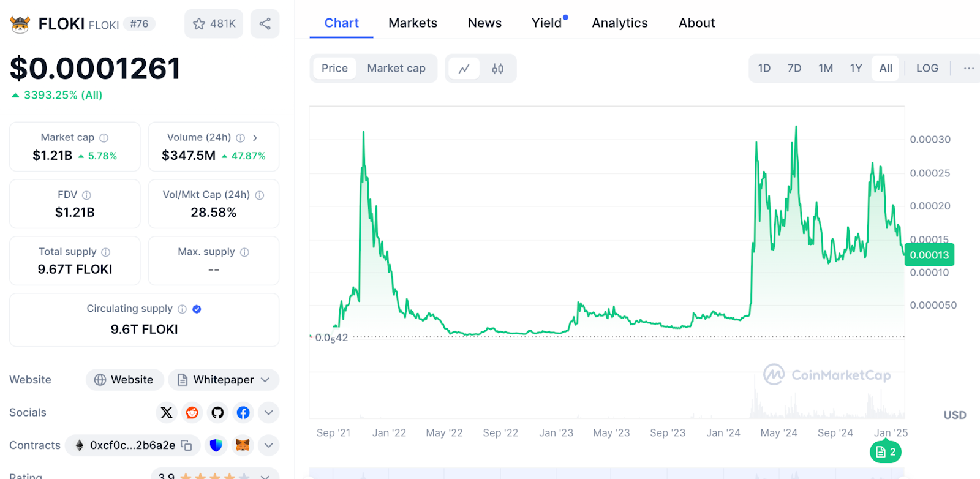
Task: Click the $0.0001261 price heading
Action: pos(95,68)
